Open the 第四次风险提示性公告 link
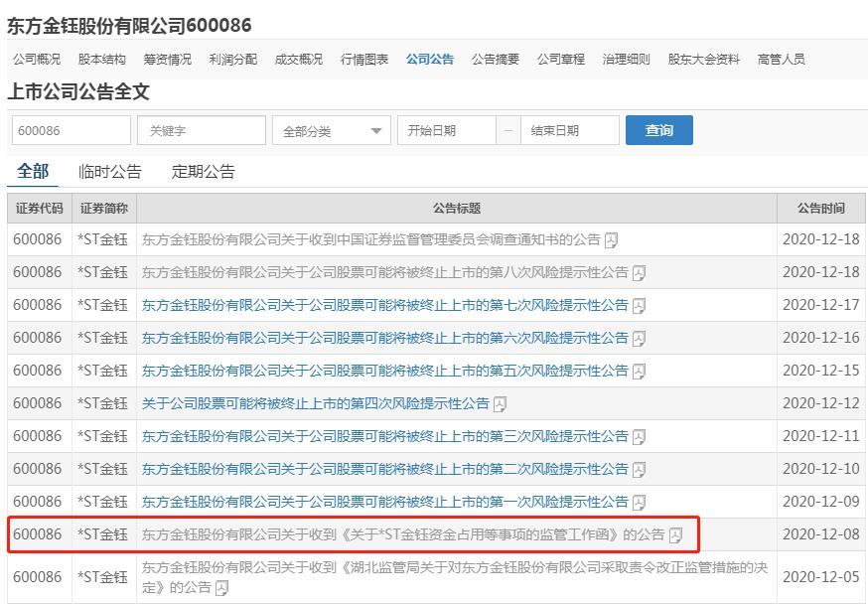 (x=316, y=403)
